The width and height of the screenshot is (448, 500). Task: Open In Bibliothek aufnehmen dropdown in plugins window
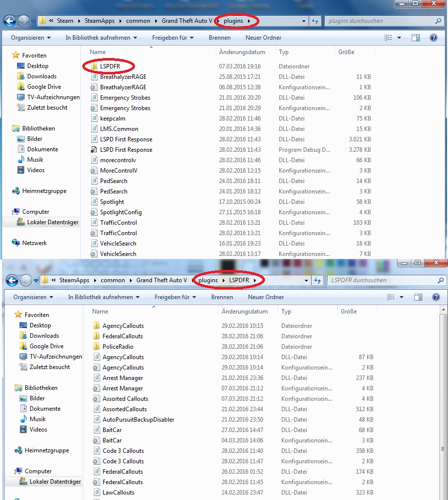(101, 38)
